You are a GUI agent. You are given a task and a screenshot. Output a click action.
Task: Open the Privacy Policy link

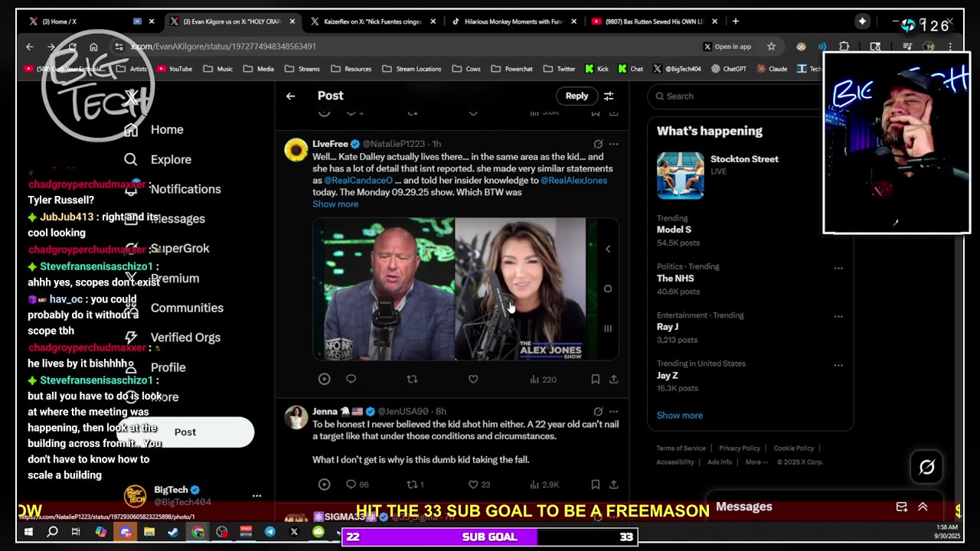click(740, 448)
